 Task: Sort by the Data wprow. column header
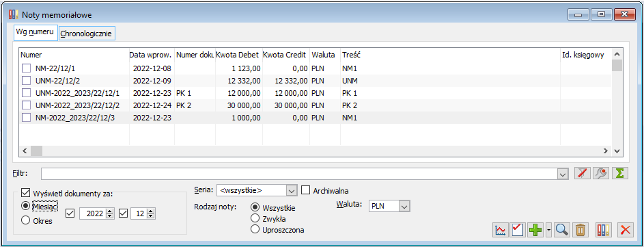point(152,55)
